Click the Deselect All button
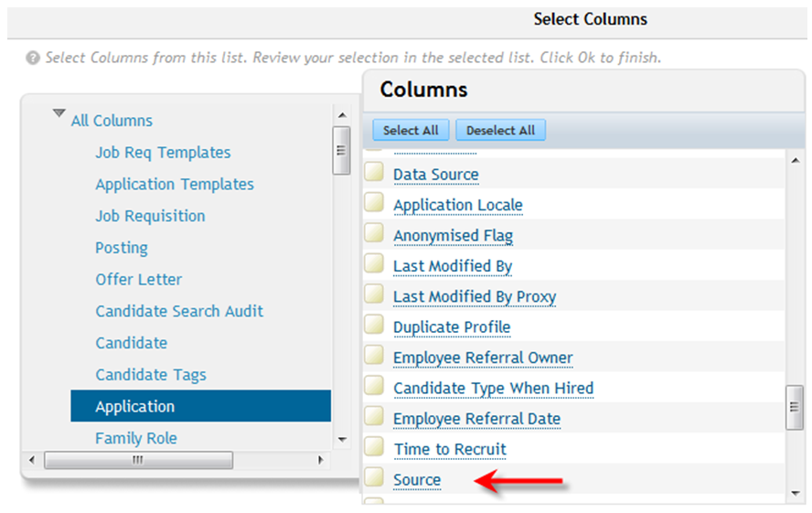 coord(500,130)
